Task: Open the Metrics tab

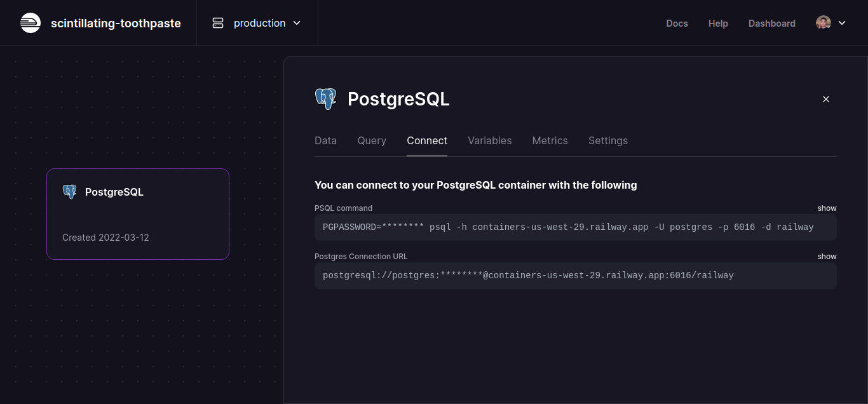Action: pos(550,140)
